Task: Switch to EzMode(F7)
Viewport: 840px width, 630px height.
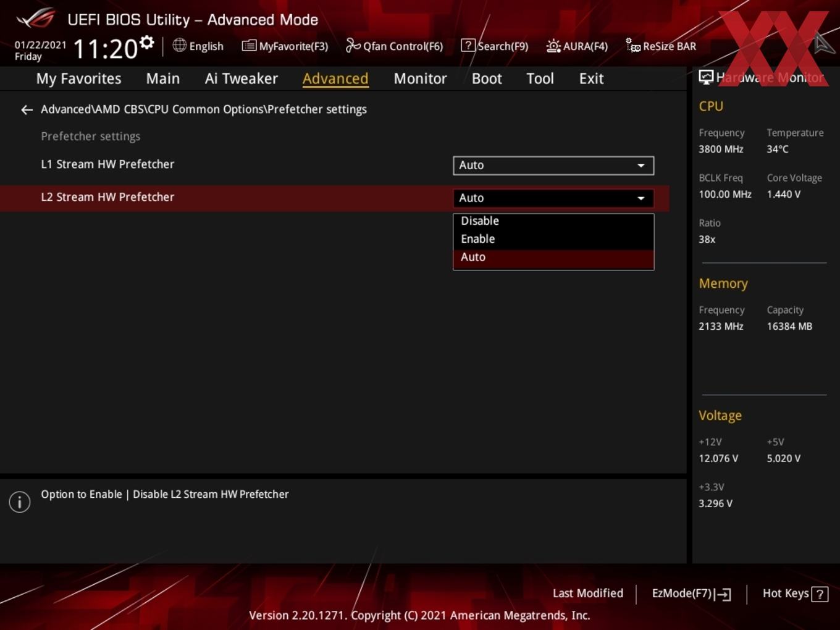Action: [692, 594]
